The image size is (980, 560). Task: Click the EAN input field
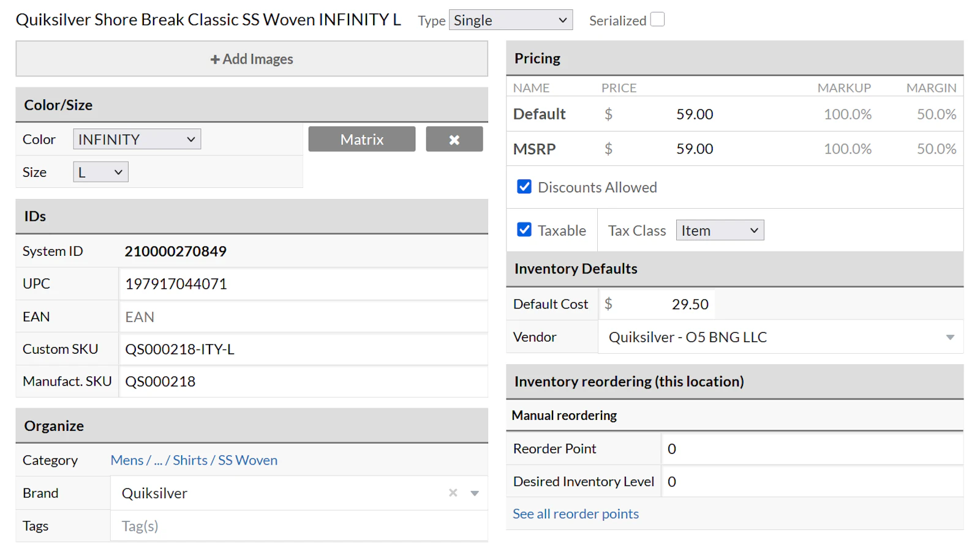click(303, 317)
